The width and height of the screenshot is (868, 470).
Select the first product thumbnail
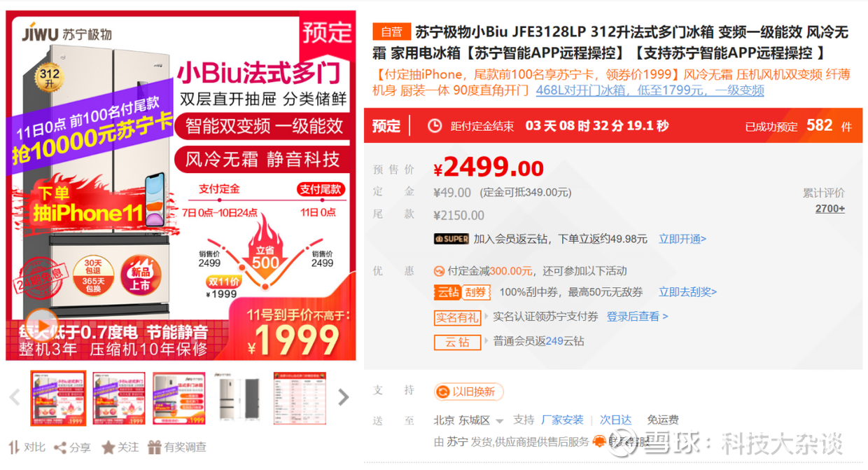[x=58, y=398]
